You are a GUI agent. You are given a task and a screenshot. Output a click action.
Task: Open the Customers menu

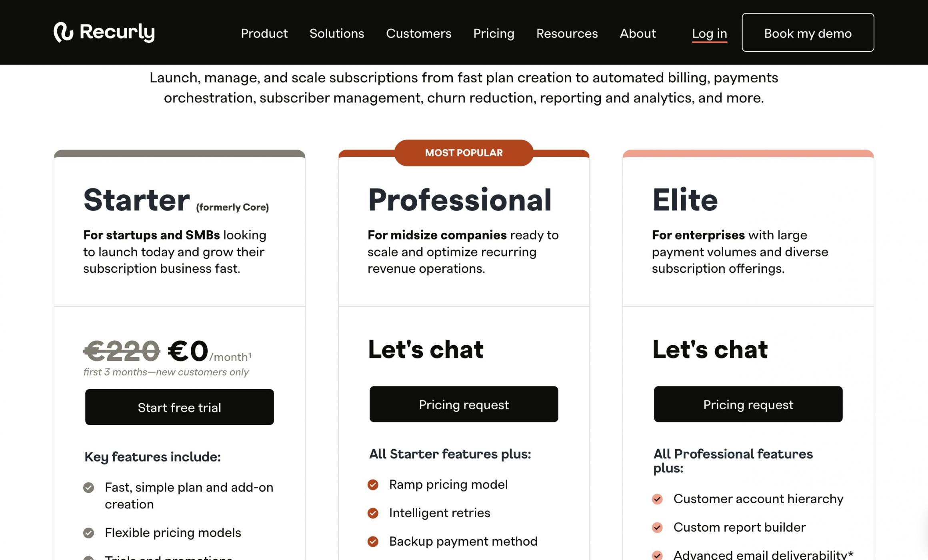click(418, 33)
